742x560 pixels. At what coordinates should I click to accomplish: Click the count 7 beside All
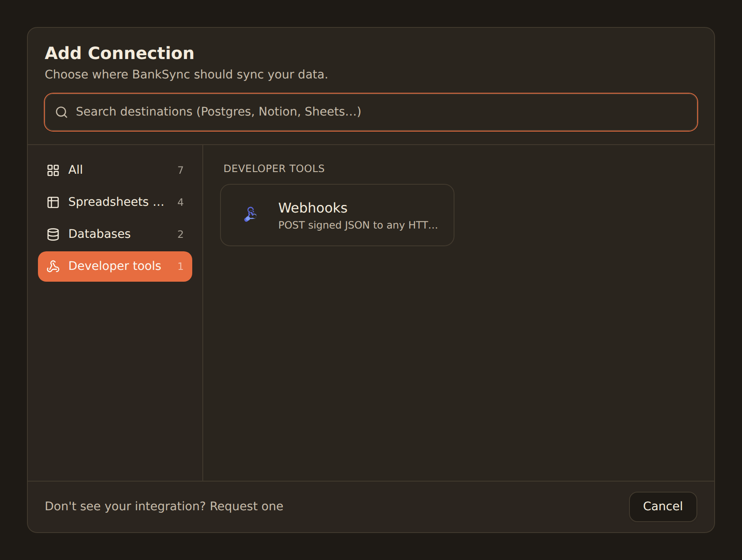point(180,170)
